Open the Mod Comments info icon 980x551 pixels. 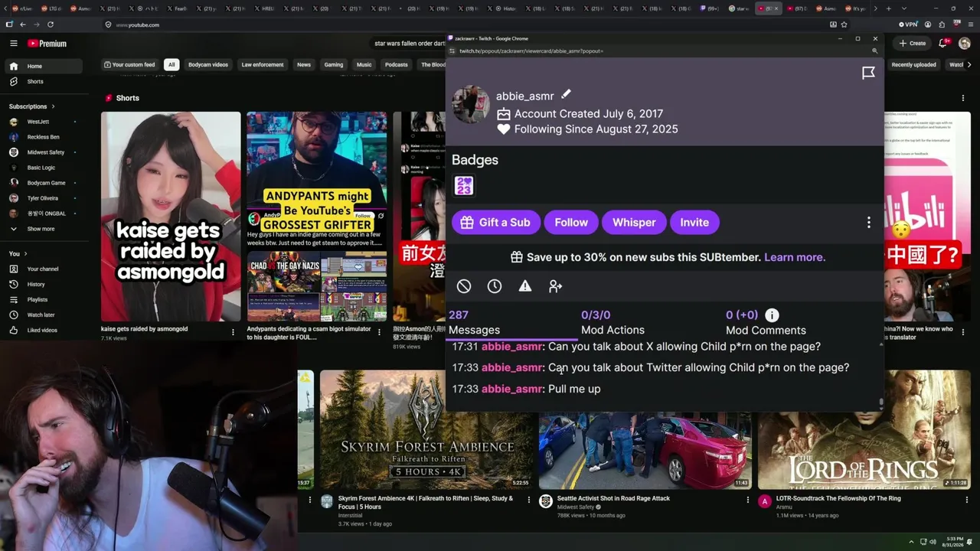tap(772, 315)
